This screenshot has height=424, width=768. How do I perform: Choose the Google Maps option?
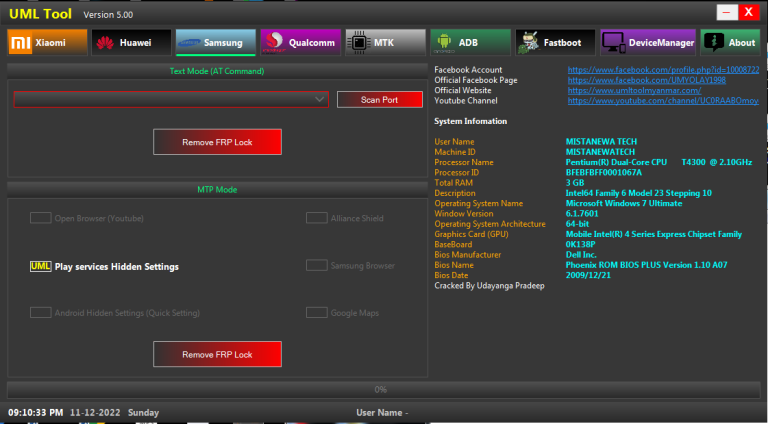(x=316, y=313)
